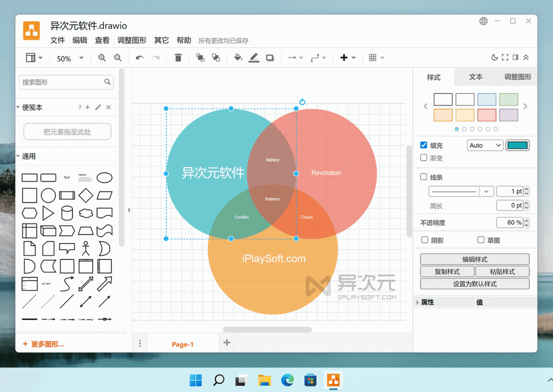Enable the 渐变 gradient checkbox

(x=424, y=158)
